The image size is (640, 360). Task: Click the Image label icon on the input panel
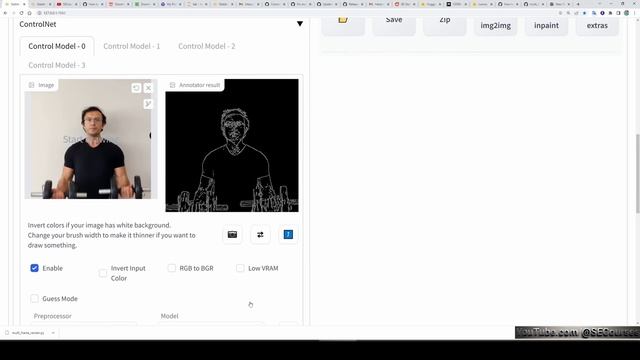tap(31, 85)
